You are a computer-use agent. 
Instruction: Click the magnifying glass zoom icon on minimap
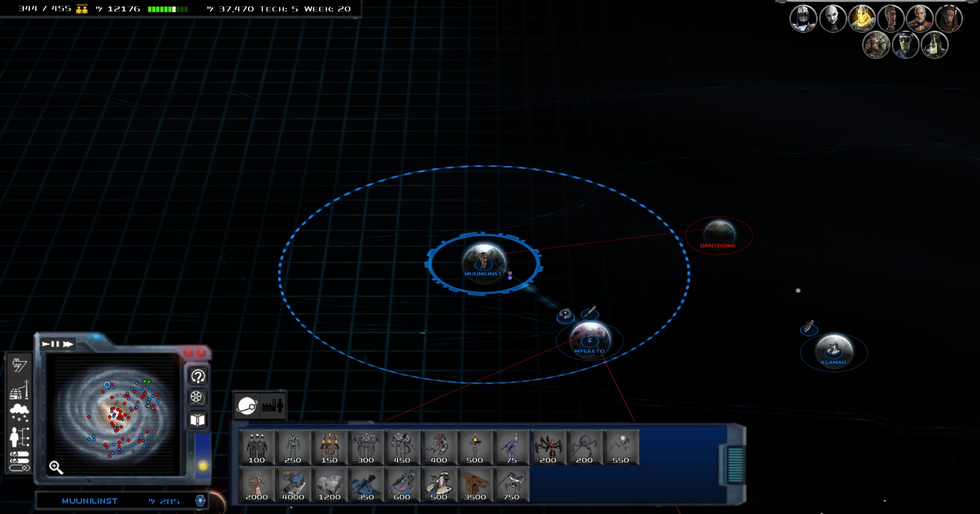tap(56, 467)
